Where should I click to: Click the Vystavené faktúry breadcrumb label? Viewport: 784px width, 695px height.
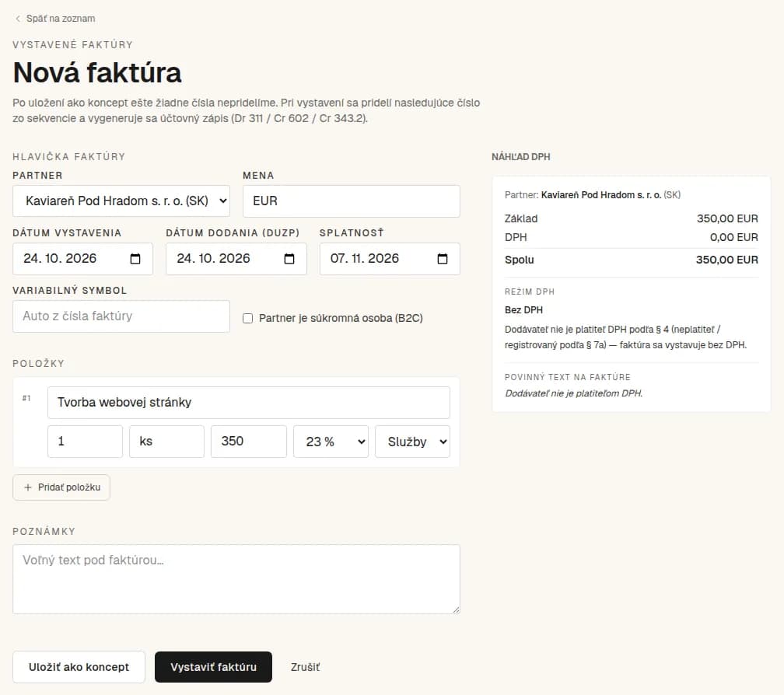tap(72, 45)
